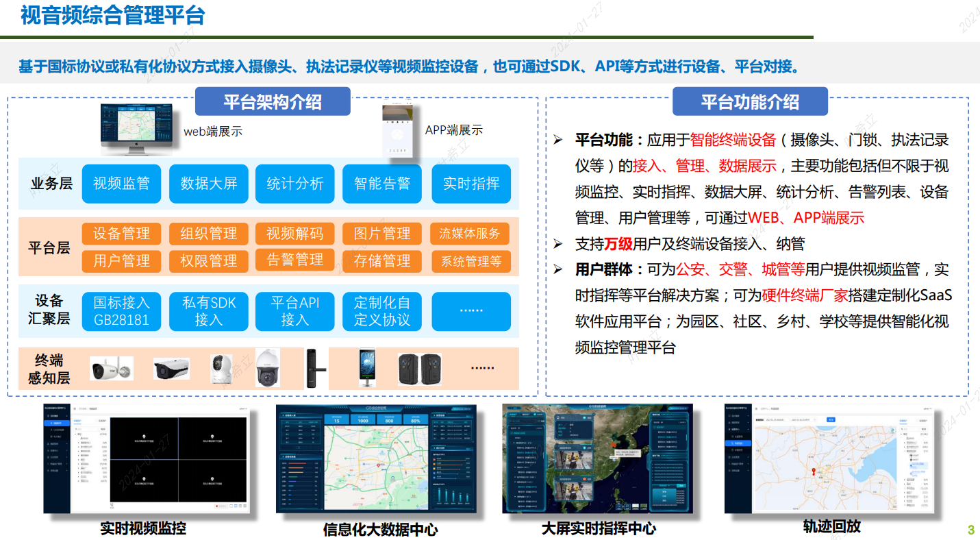980x540 pixels.
Task: Click the smart door lock icon
Action: (x=316, y=369)
